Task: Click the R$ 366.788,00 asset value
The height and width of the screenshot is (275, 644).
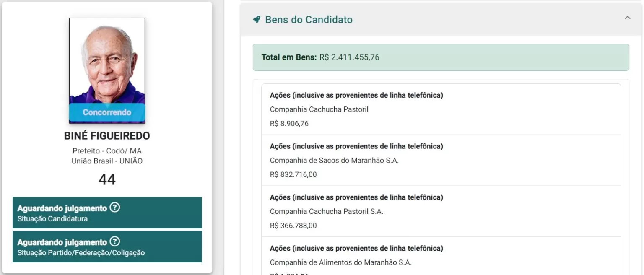Action: pyautogui.click(x=293, y=226)
